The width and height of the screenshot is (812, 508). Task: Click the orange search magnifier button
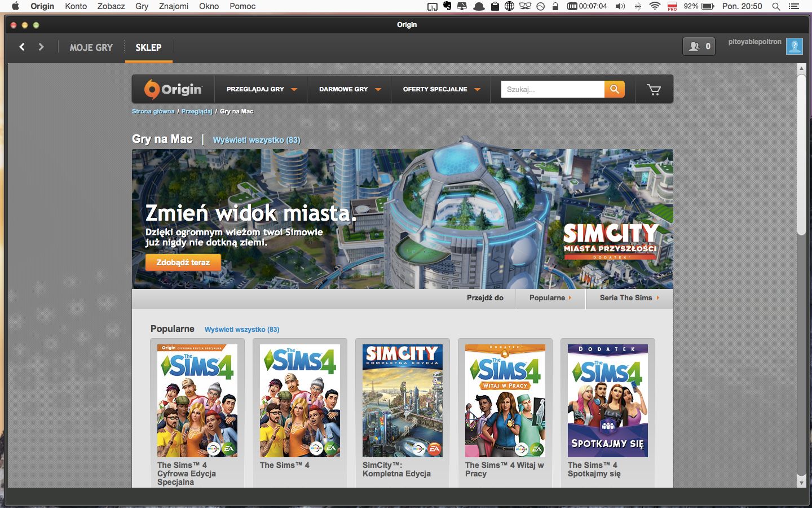coord(615,89)
